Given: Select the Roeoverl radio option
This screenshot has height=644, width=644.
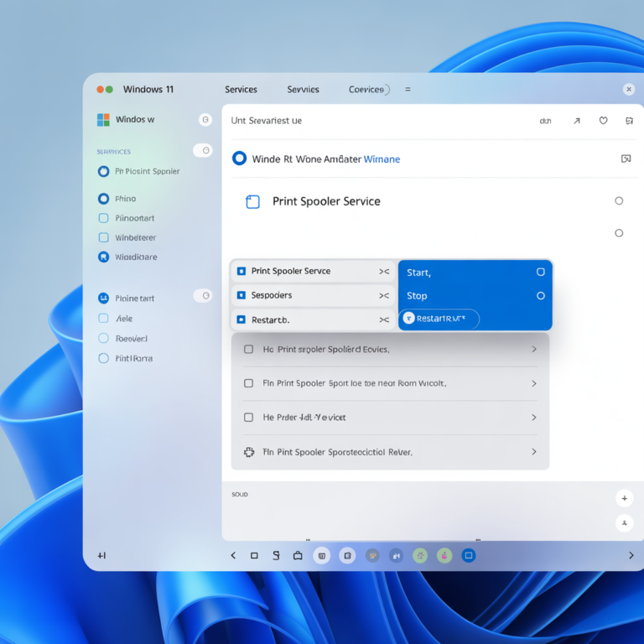Looking at the screenshot, I should (x=103, y=339).
